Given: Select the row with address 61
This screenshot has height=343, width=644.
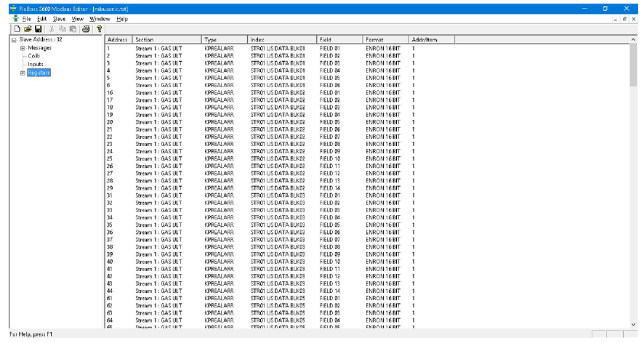Looking at the screenshot, I should click(367, 298).
